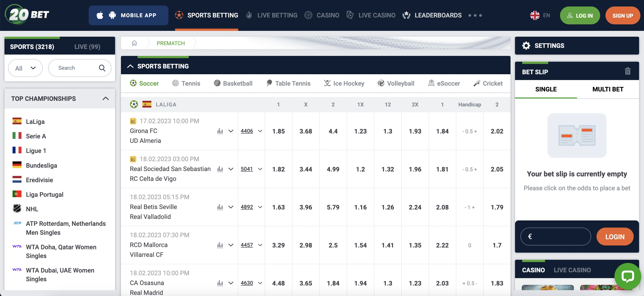The width and height of the screenshot is (644, 296).
Task: Open the Live Casino sidebar tab
Action: [572, 270]
